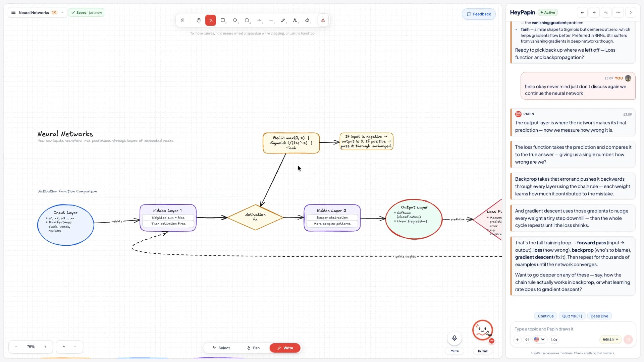The height and width of the screenshot is (362, 644).
Task: Select the Rectangle shape tool
Action: click(223, 20)
